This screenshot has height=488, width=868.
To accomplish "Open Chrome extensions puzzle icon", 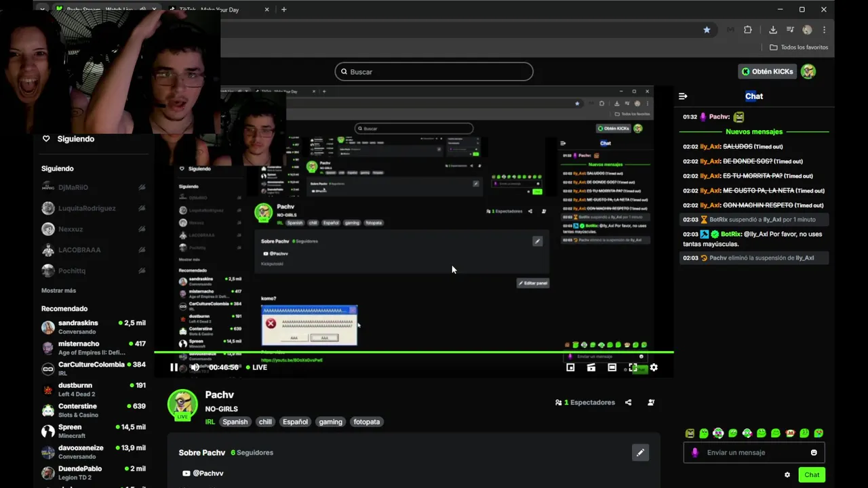I will tap(748, 30).
